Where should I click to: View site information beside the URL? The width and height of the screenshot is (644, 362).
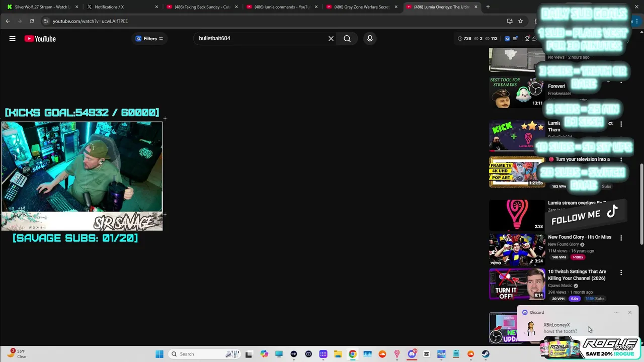click(x=46, y=21)
